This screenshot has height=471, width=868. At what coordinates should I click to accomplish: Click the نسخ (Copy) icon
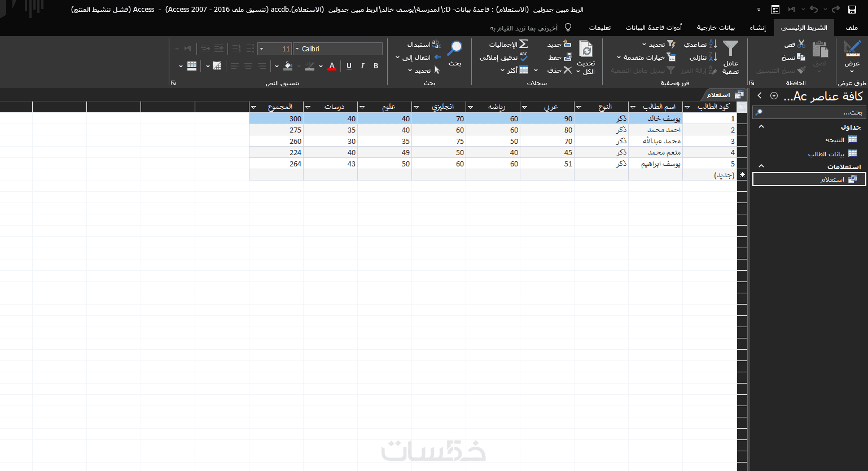[x=801, y=57]
